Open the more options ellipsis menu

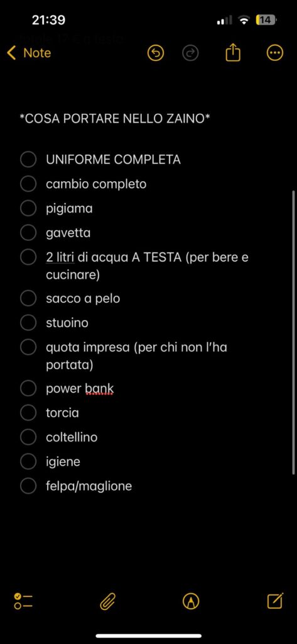point(274,53)
